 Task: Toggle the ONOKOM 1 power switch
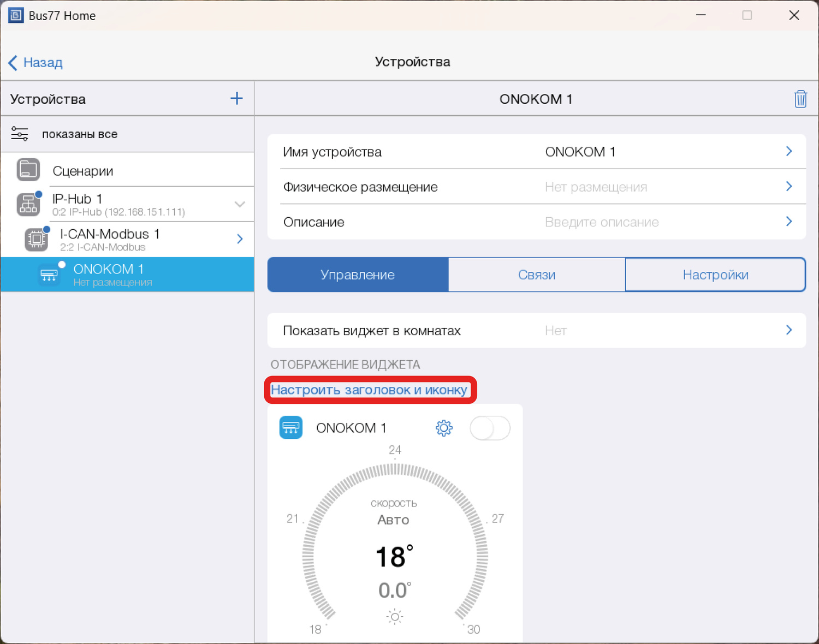pyautogui.click(x=490, y=428)
